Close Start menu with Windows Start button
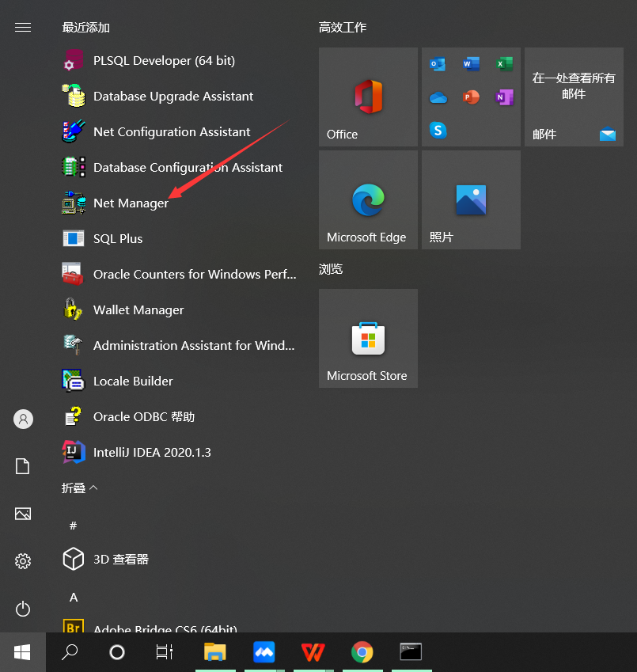 (23, 652)
